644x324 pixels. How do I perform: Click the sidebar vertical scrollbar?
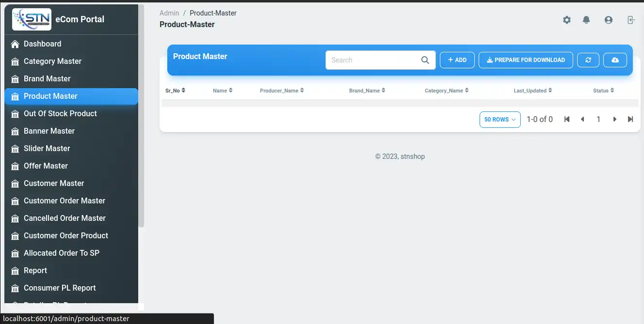[141, 116]
